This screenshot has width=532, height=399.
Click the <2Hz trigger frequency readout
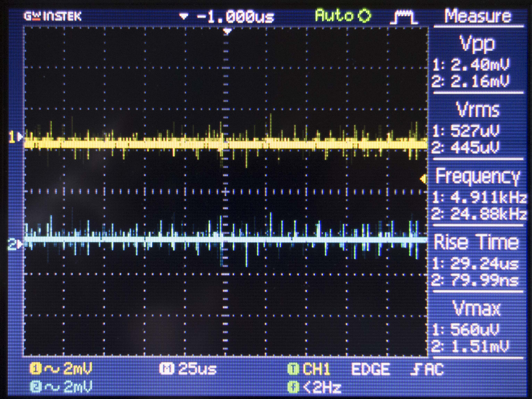point(322,387)
